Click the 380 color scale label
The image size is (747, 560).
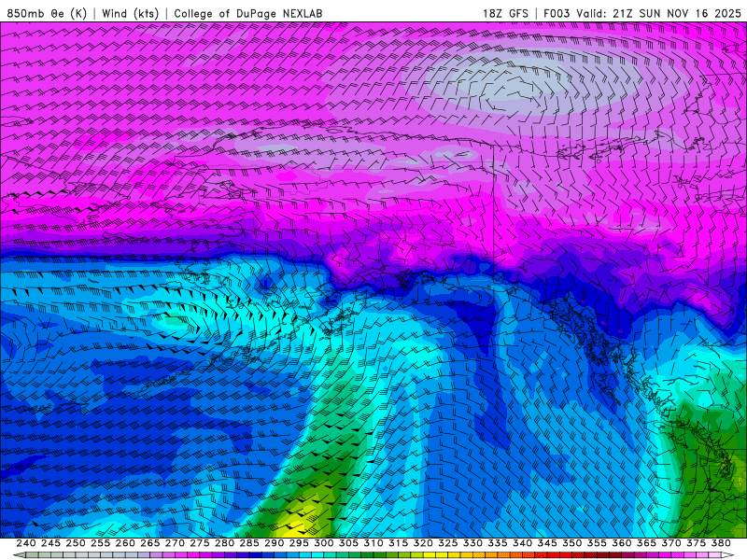point(721,543)
